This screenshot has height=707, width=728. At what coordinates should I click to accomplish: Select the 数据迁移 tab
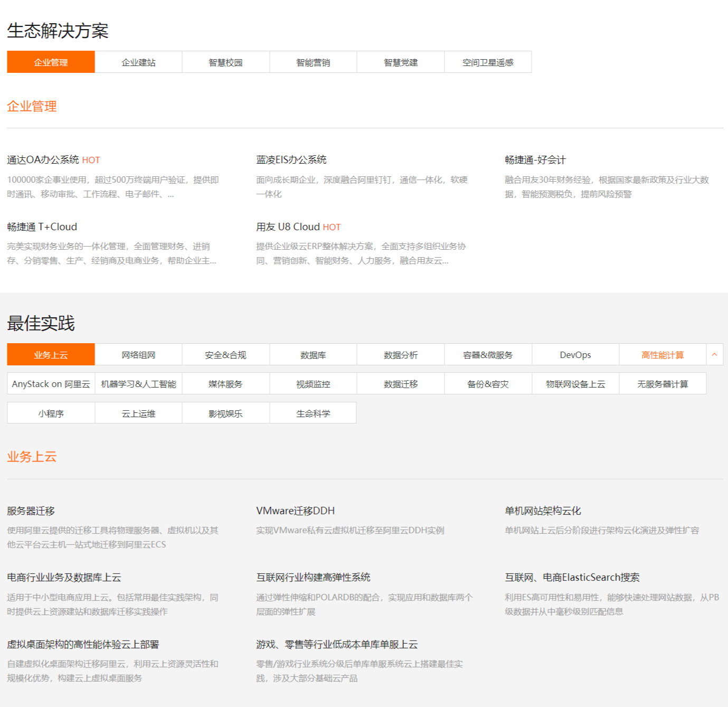[401, 384]
